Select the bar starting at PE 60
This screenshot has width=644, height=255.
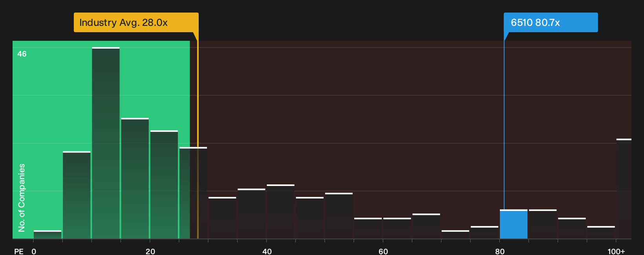[397, 228]
